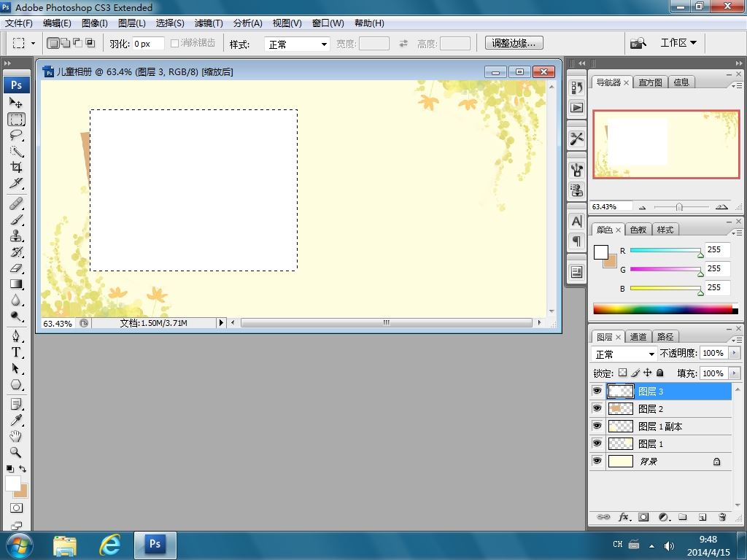Select the Horizontal Type tool
Screen dimensions: 747x560
16,352
